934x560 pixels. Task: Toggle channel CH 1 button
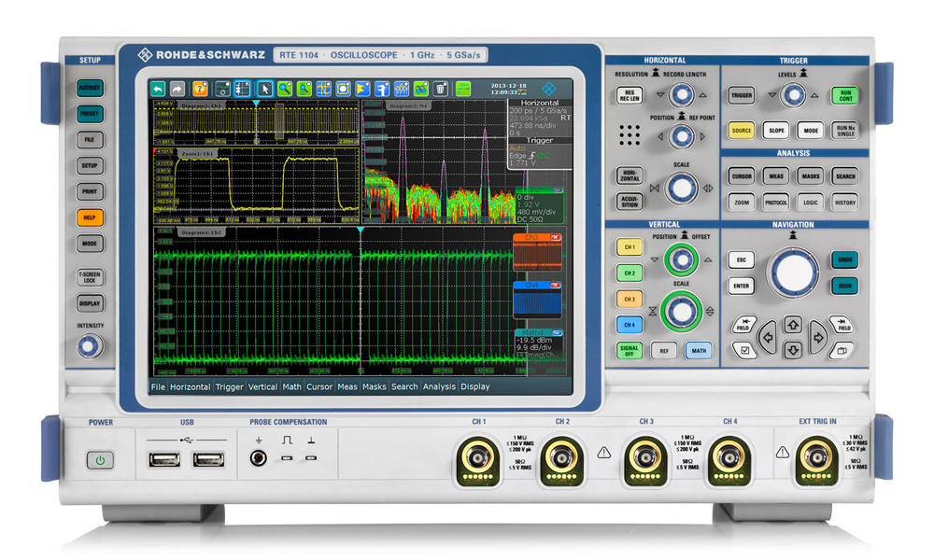coord(630,247)
